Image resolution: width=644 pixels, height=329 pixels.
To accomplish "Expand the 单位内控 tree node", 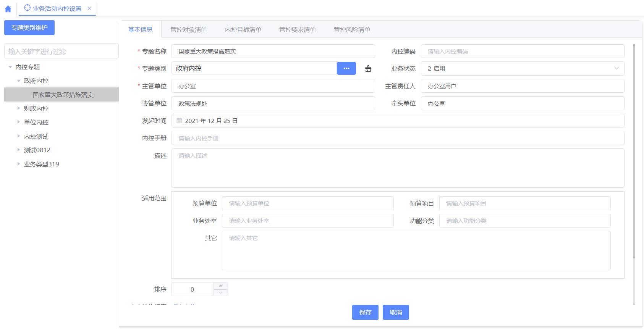I will pos(19,122).
